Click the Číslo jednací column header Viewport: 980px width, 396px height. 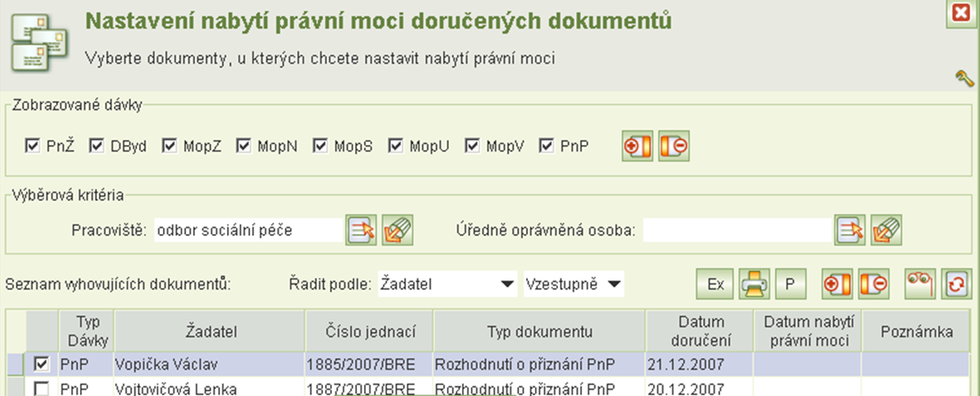(x=369, y=331)
